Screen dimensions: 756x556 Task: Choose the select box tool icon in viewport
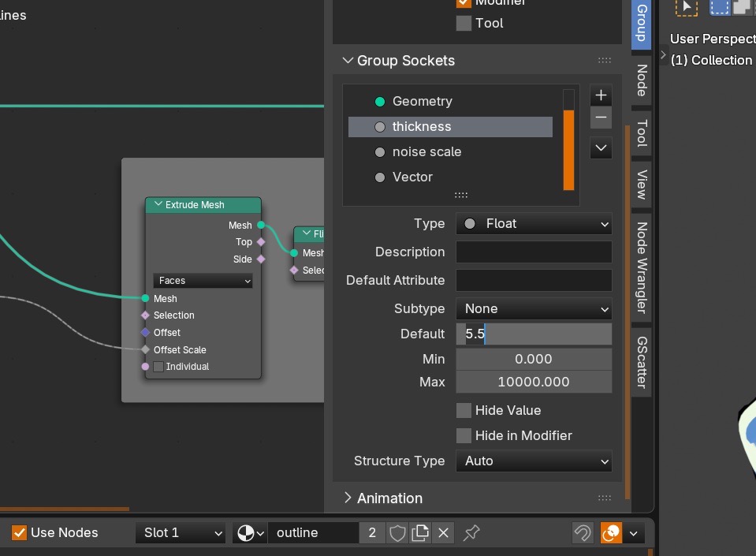[687, 7]
